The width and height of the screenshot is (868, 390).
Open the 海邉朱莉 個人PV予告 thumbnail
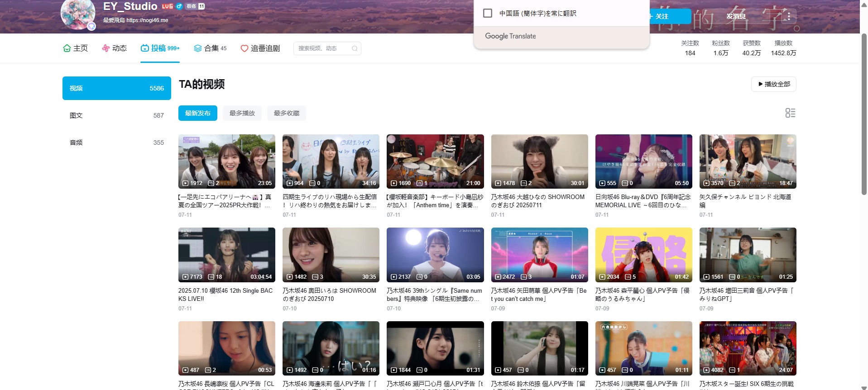click(x=331, y=348)
